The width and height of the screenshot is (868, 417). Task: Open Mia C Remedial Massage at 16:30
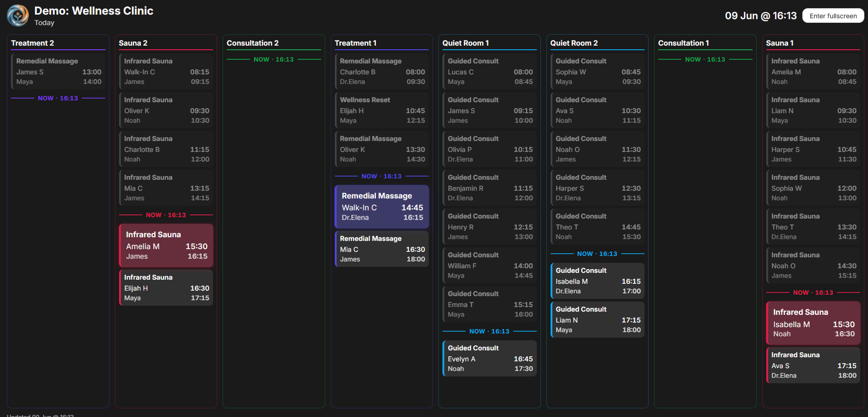point(382,249)
